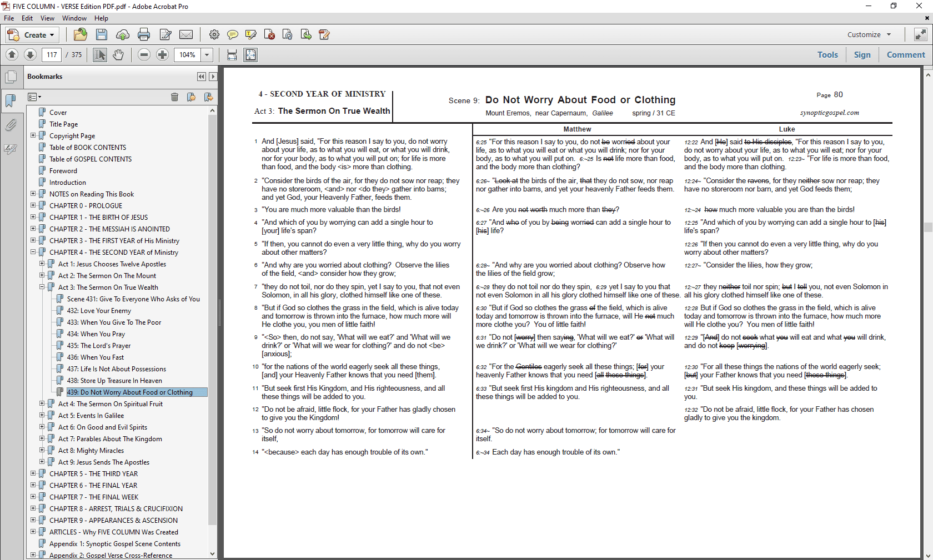Open the Bookmarks panel icon
Screen dimensions: 933x560
pyautogui.click(x=11, y=100)
